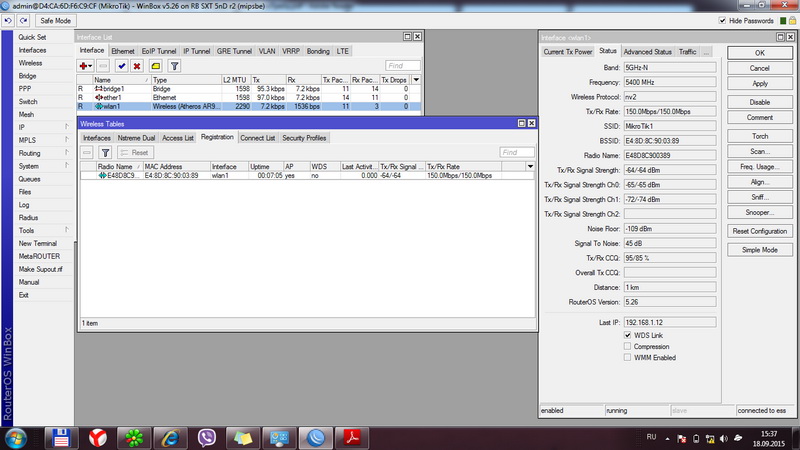This screenshot has width=800, height=450.
Task: Click the volume speaker tray icon
Action: [x=723, y=439]
